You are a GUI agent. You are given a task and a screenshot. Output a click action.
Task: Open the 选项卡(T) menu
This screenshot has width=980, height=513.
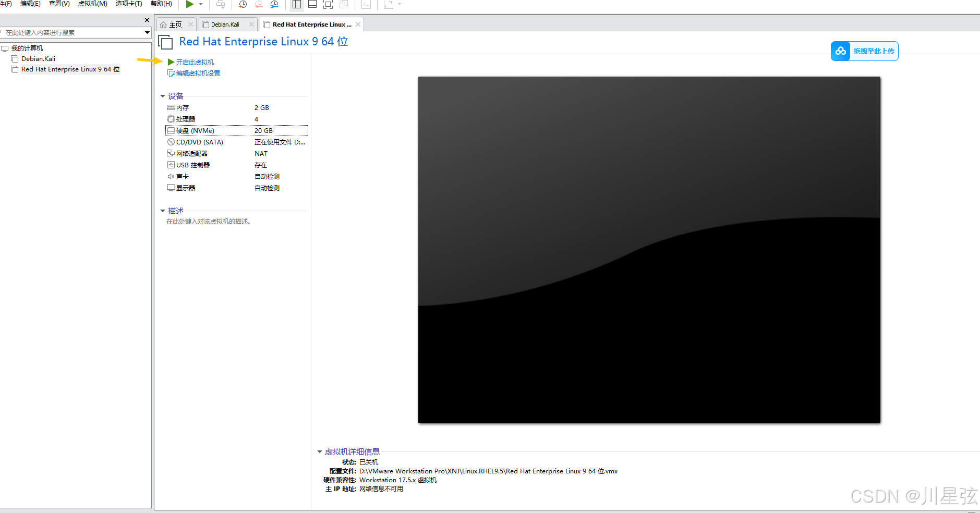pyautogui.click(x=129, y=4)
